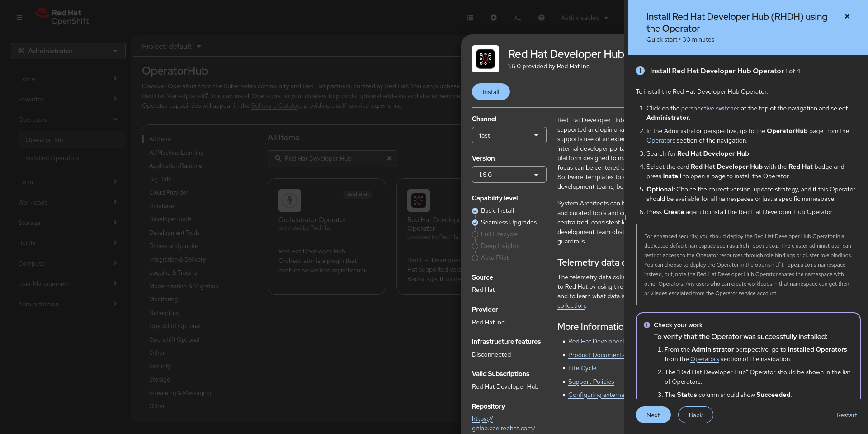Open the command line terminal icon
The image size is (868, 434).
click(518, 18)
